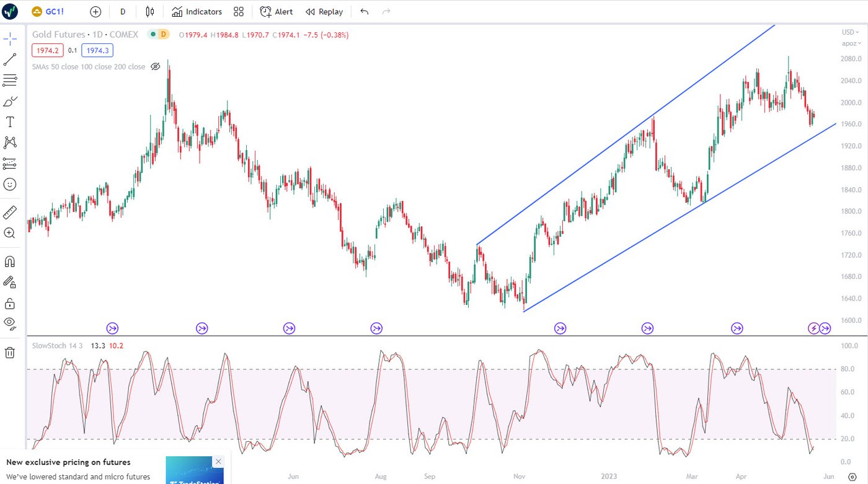Open the Alert menu item
This screenshot has width=868, height=484.
277,12
